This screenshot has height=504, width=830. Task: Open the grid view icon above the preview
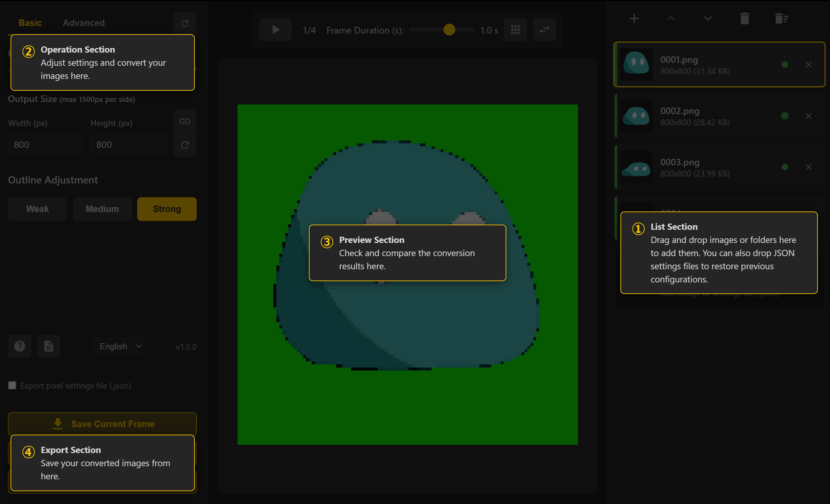516,30
